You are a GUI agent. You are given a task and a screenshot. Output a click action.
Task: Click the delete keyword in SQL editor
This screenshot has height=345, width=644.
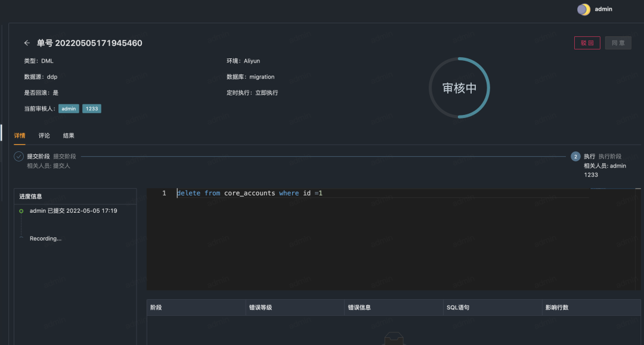(188, 193)
